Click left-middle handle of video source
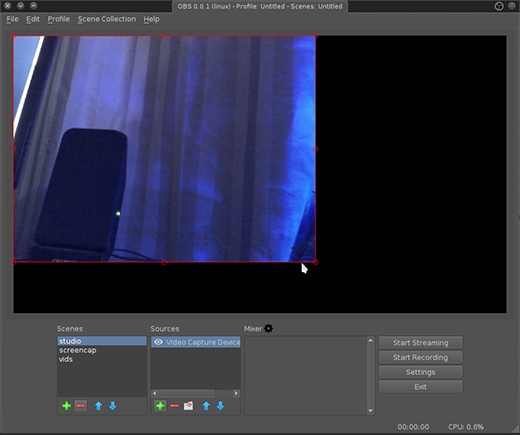This screenshot has width=520, height=435. [14, 149]
